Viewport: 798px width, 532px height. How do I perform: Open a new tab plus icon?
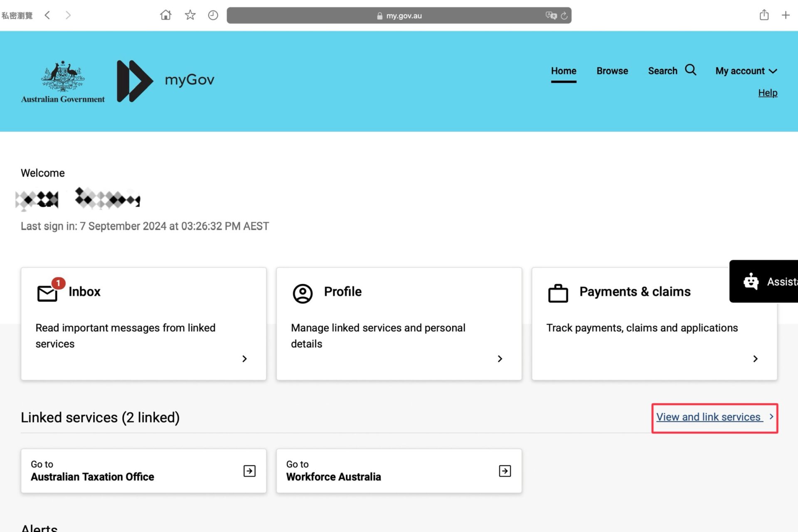[x=786, y=15]
